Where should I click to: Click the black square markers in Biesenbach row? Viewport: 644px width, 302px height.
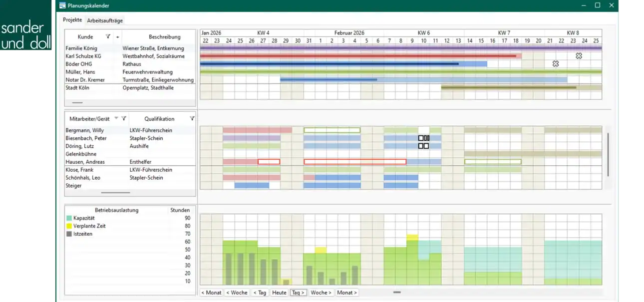[424, 138]
